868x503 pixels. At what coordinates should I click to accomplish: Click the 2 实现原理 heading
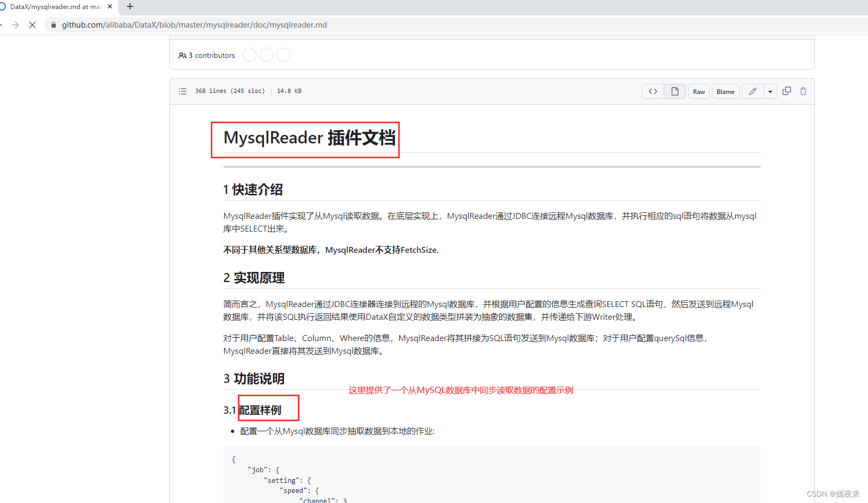[x=254, y=278]
